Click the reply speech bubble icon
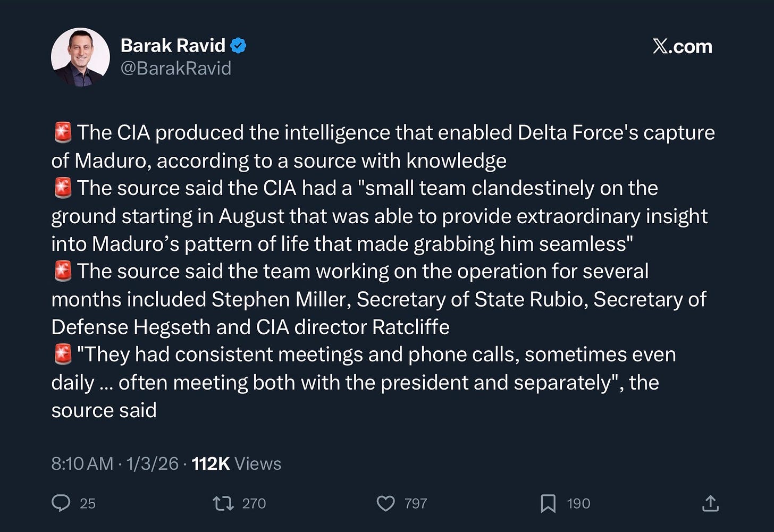This screenshot has height=532, width=774. click(x=61, y=503)
